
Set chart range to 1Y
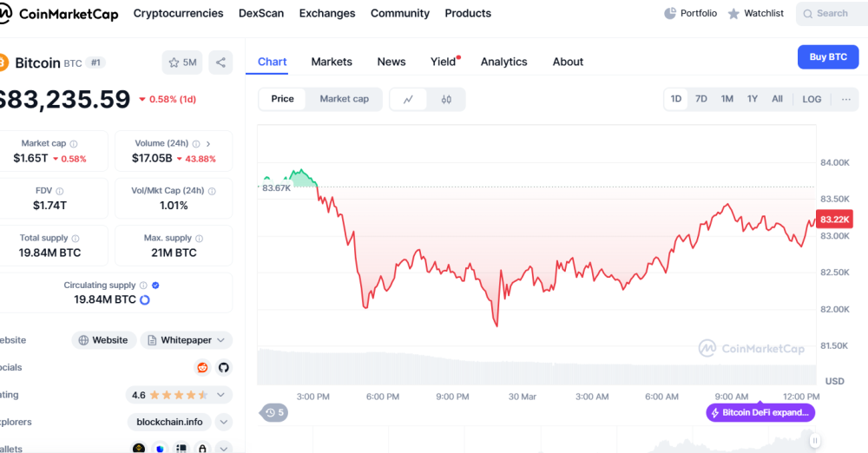tap(753, 99)
